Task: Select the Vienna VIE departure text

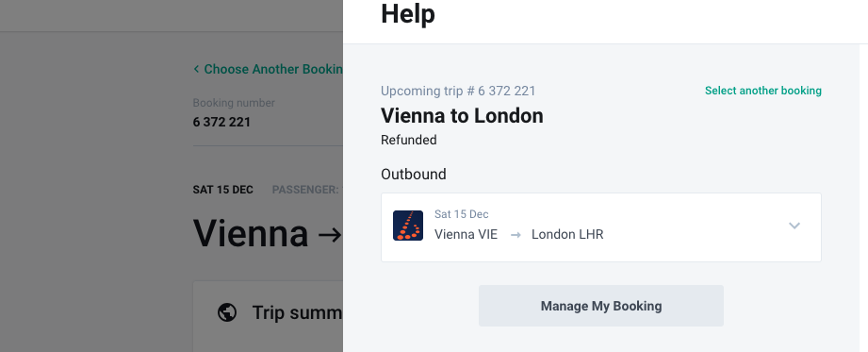Action: coord(467,234)
